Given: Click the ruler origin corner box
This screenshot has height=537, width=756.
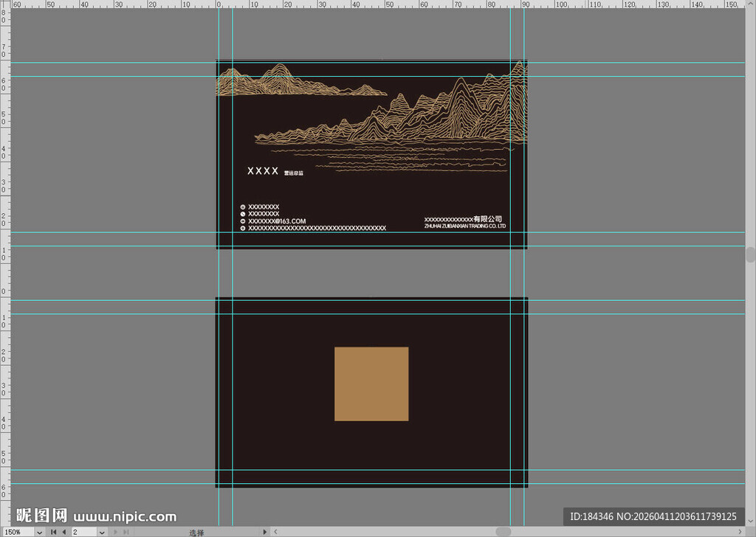Looking at the screenshot, I should (5, 4).
